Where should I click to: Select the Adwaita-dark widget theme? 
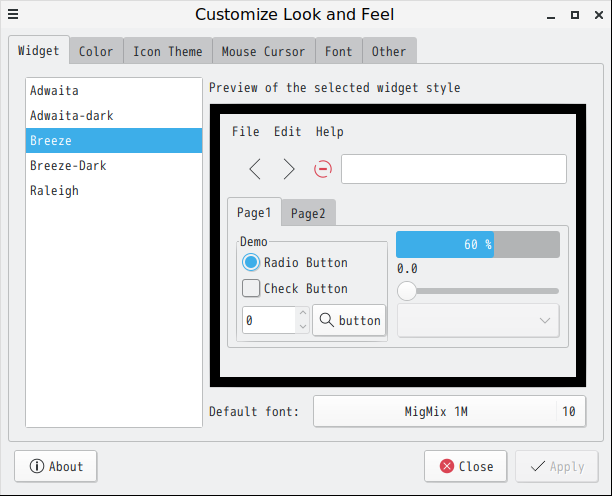(x=114, y=116)
